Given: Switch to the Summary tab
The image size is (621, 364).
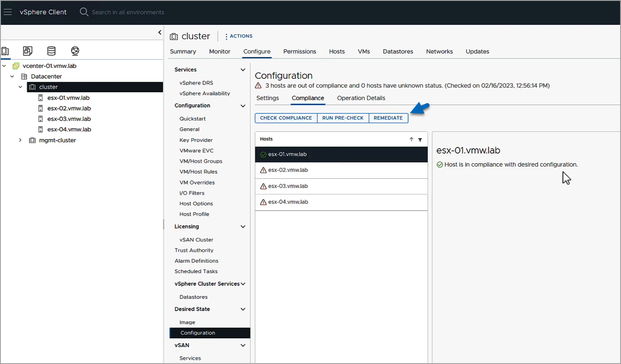Looking at the screenshot, I should pyautogui.click(x=183, y=51).
